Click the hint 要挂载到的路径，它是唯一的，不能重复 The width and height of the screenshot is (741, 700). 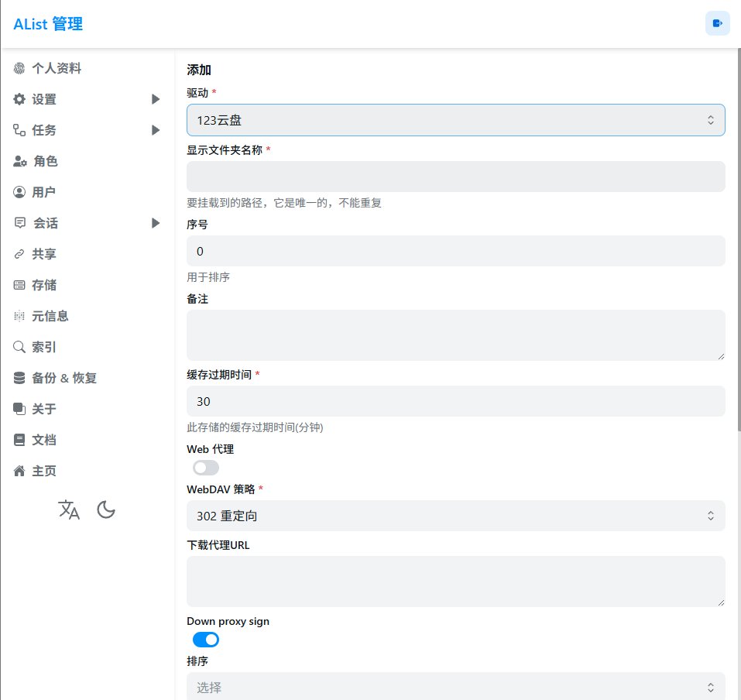[284, 203]
